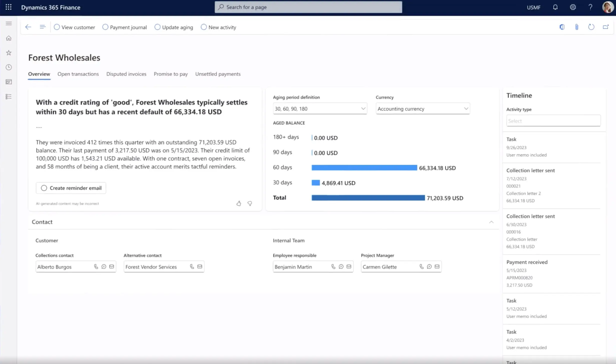Go to Home in sidebar

coord(9,38)
